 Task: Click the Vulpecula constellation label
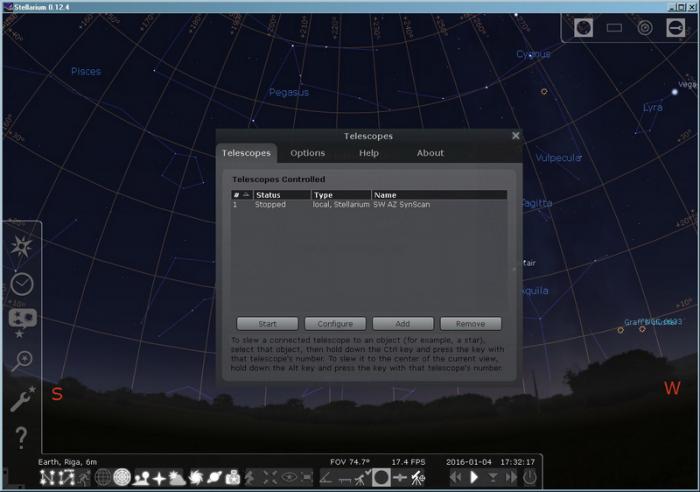[x=558, y=158]
